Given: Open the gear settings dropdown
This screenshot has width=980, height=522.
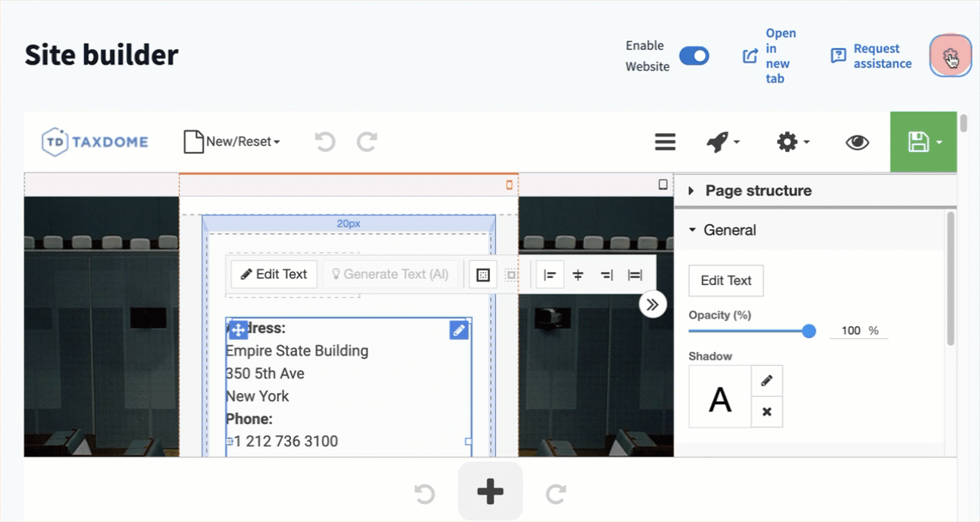Looking at the screenshot, I should (x=792, y=142).
